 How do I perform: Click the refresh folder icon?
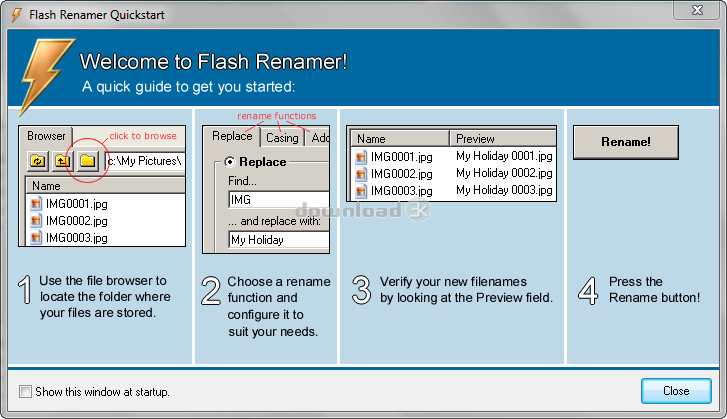38,161
